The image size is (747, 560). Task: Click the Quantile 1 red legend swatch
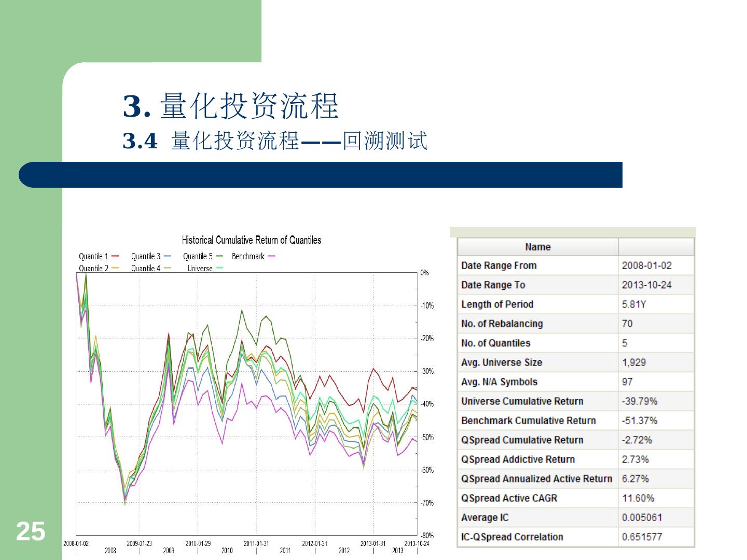coord(115,256)
